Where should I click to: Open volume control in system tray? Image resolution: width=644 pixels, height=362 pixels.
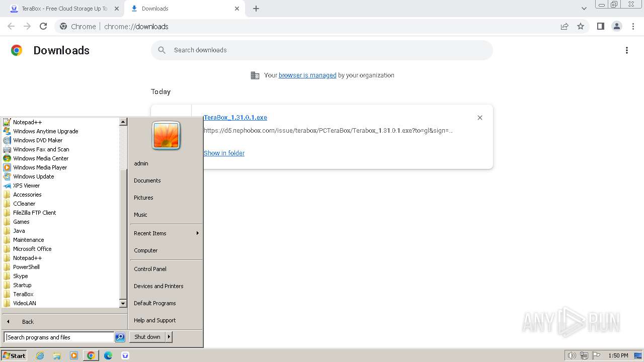pos(572,355)
